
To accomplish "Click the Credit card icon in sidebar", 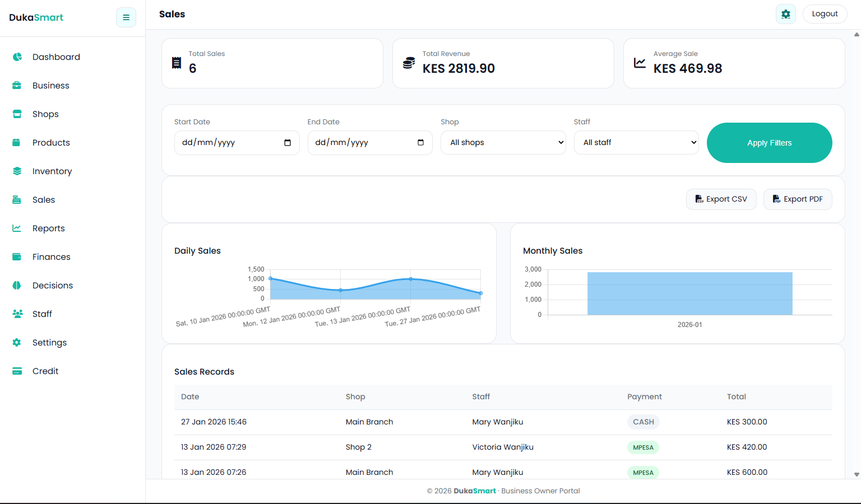I will tap(17, 371).
